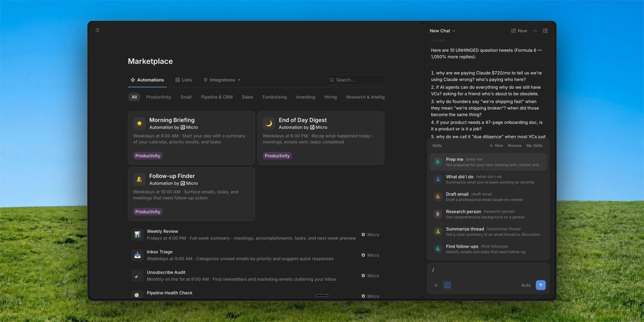Image resolution: width=644 pixels, height=322 pixels.
Task: Click the What did I do skill icon
Action: 438,179
